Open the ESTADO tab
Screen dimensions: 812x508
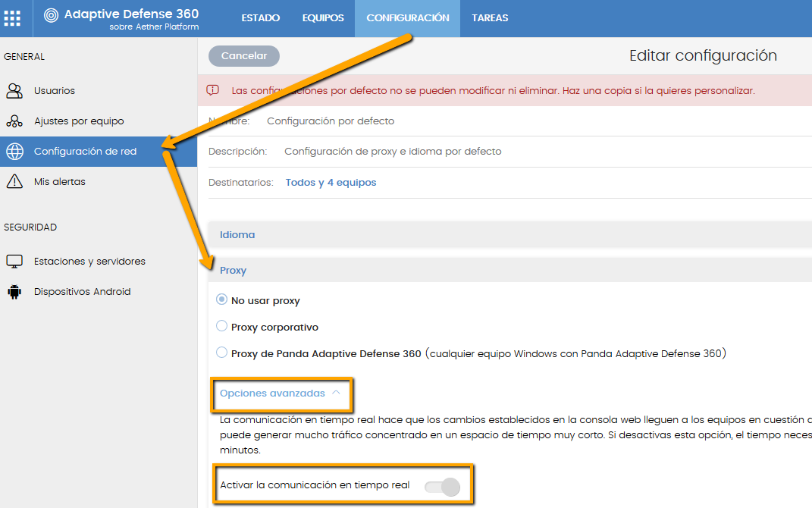click(x=261, y=18)
